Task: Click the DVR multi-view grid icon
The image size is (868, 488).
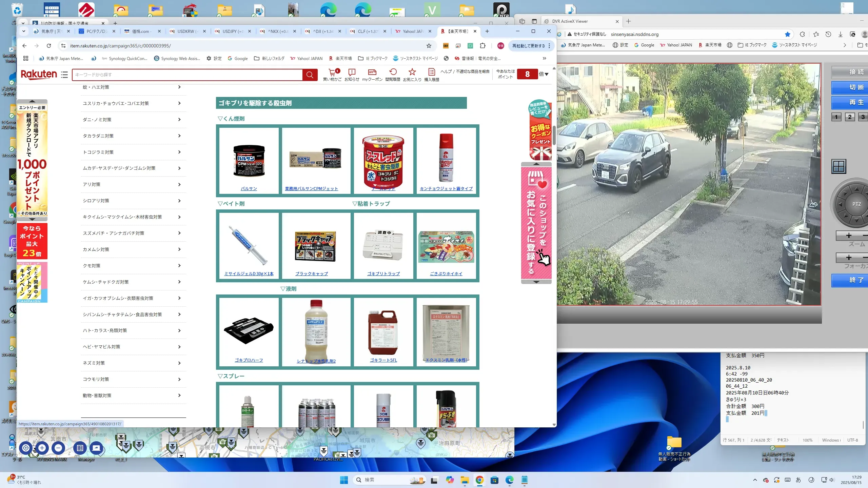Action: [839, 166]
